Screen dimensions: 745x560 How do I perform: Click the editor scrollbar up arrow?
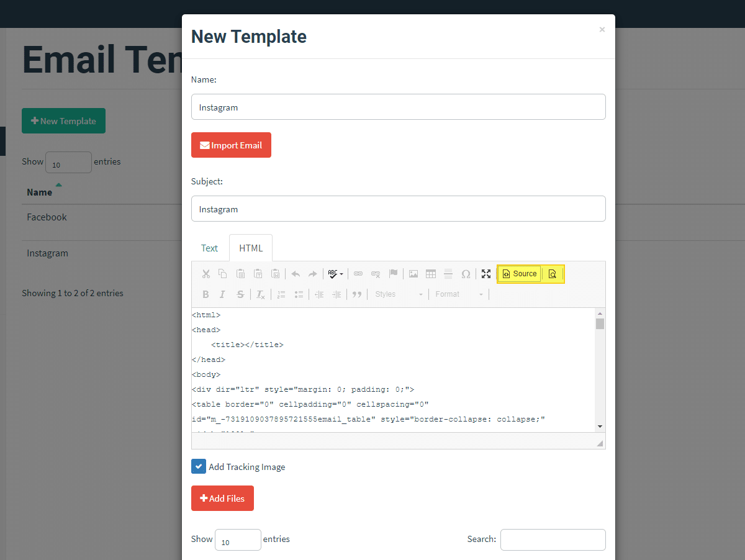[x=600, y=313]
